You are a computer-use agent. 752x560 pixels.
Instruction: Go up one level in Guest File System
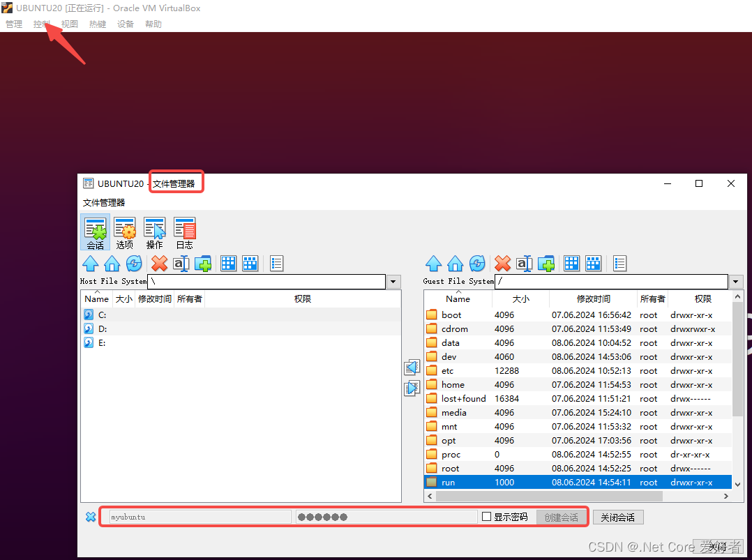click(434, 263)
